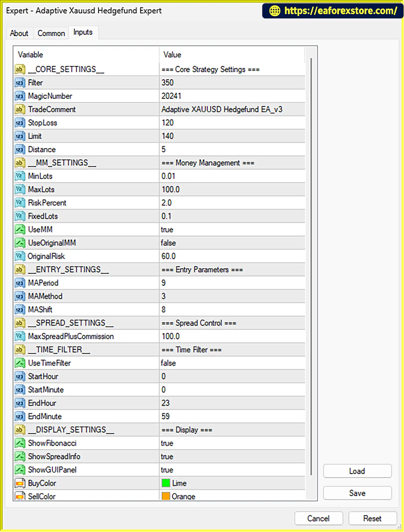The image size is (404, 532).
Task: Select the UseOriginalMM value false
Action: pos(168,243)
